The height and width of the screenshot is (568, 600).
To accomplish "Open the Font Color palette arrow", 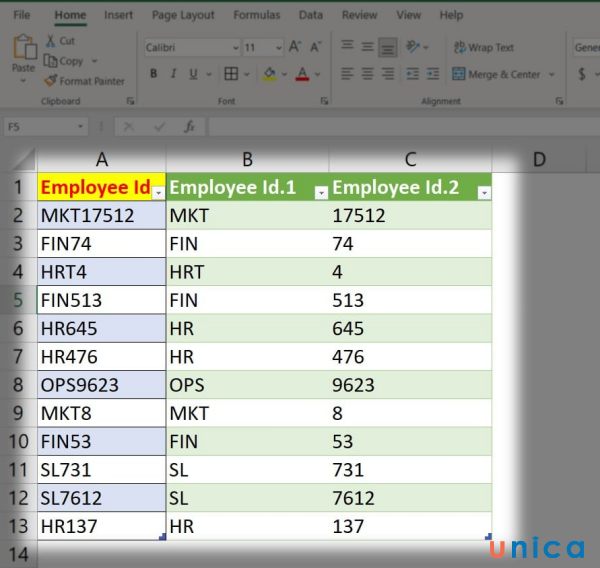I will tap(317, 74).
